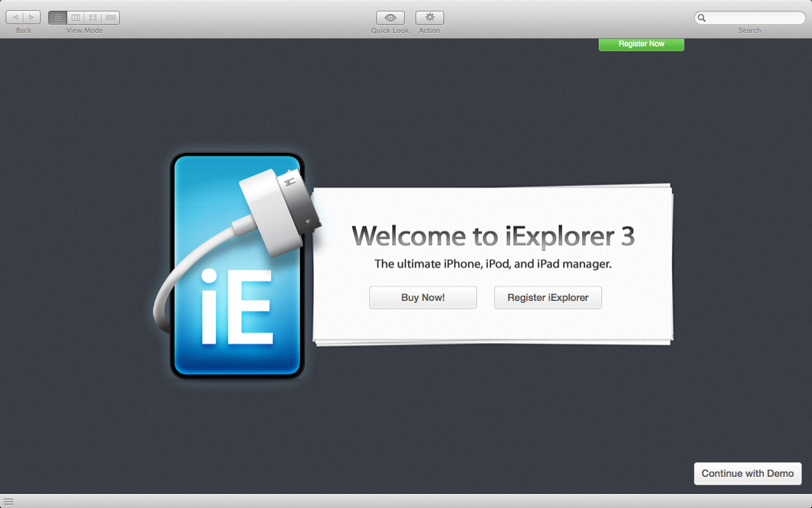
Task: Switch to icon grid view mode
Action: click(x=93, y=18)
